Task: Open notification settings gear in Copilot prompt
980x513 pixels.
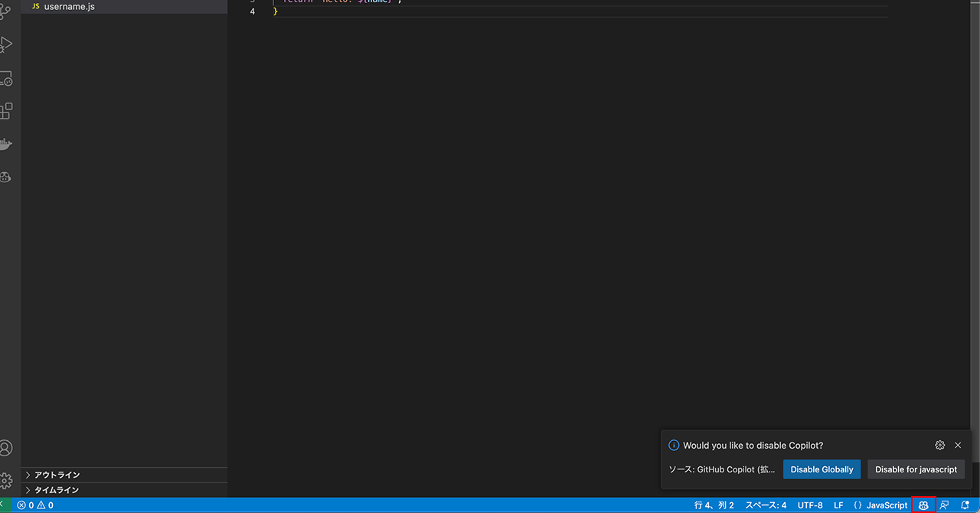Action: (940, 445)
